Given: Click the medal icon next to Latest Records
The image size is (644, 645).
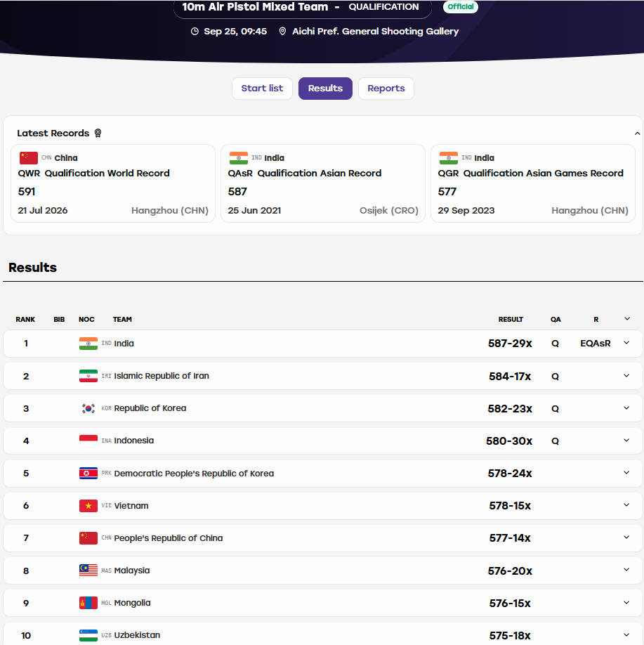Looking at the screenshot, I should click(x=98, y=133).
